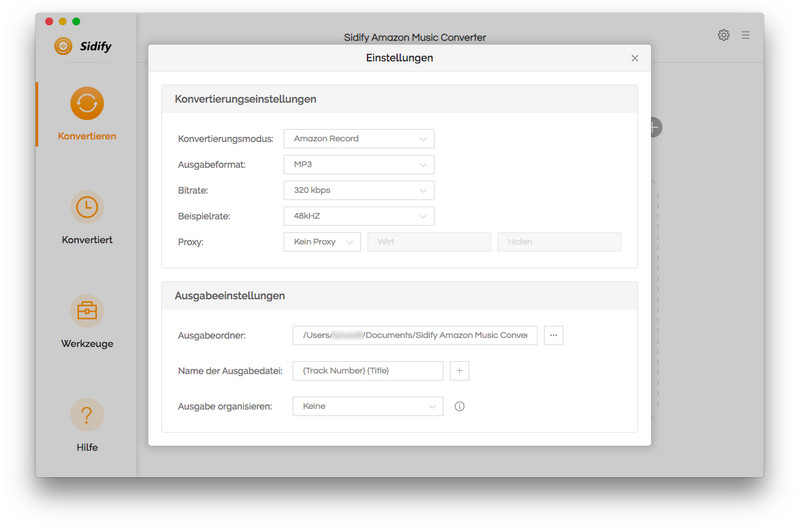Viewport: 800px width, 529px height.
Task: Click the Sidify Amazon Music Converter title
Action: coord(415,37)
